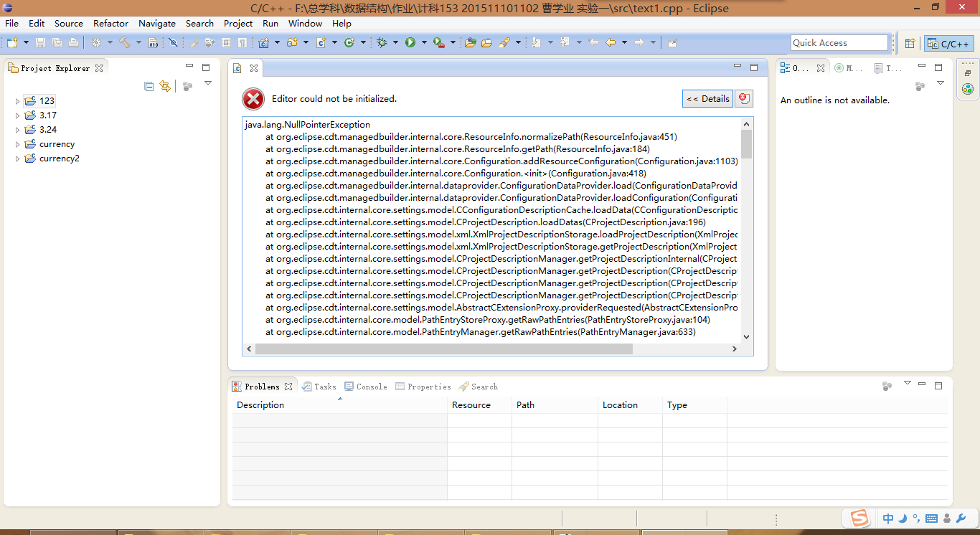Image resolution: width=980 pixels, height=535 pixels.
Task: Open the File menu
Action: pyautogui.click(x=12, y=23)
